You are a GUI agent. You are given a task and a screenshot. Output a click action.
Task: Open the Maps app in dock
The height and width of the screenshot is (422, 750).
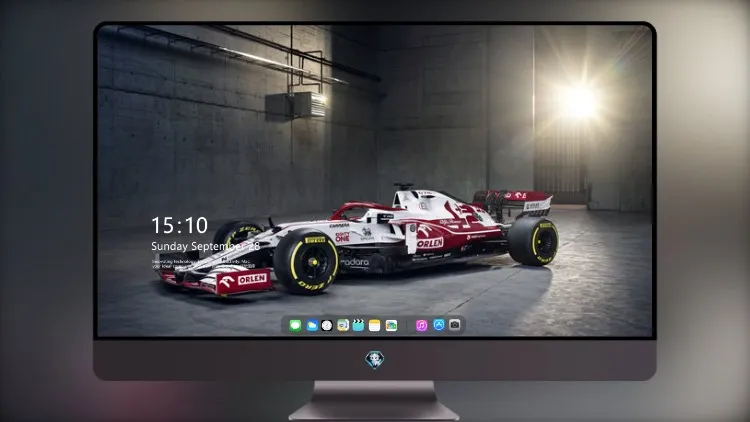point(343,325)
